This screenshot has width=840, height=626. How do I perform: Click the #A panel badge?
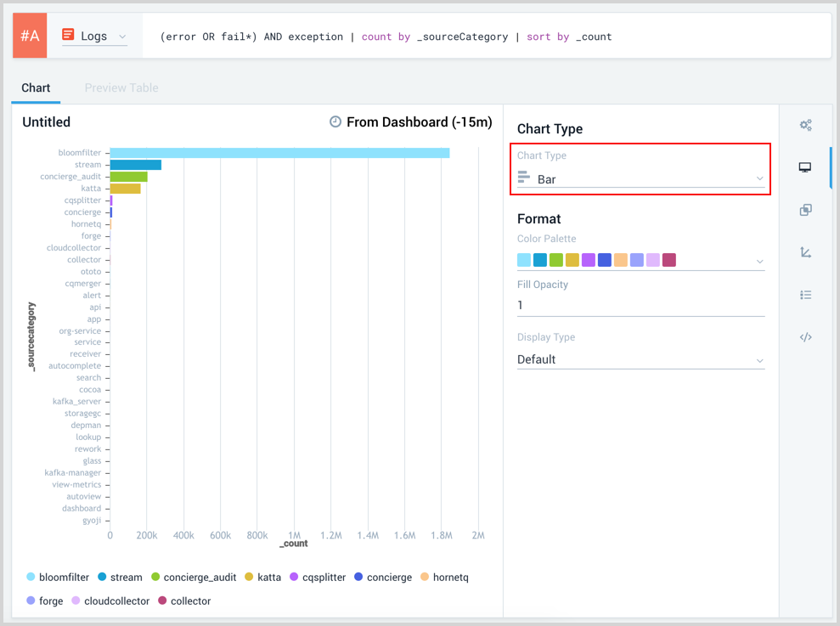28,36
